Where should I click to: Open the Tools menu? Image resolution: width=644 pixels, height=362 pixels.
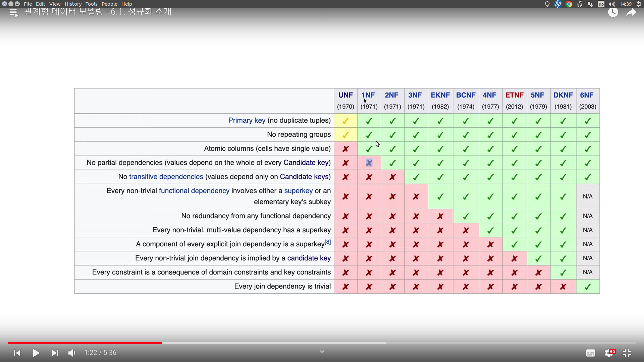(x=91, y=4)
